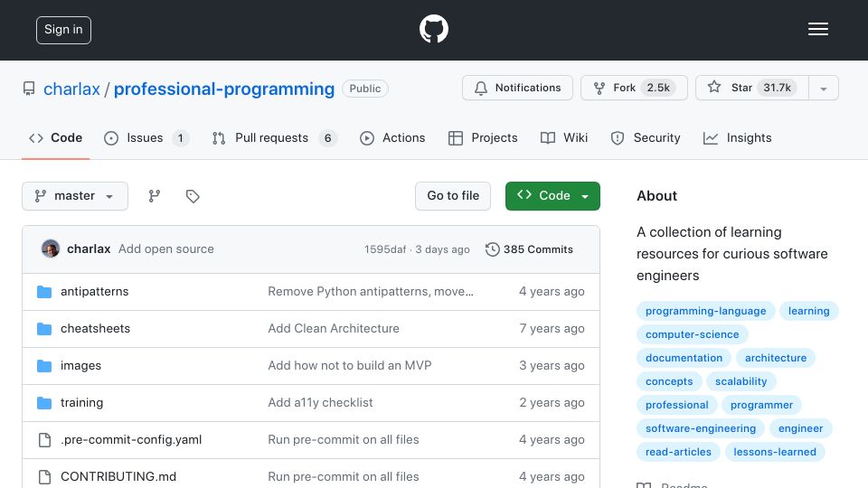
Task: Open the professional-programming repository link
Action: pyautogui.click(x=224, y=89)
